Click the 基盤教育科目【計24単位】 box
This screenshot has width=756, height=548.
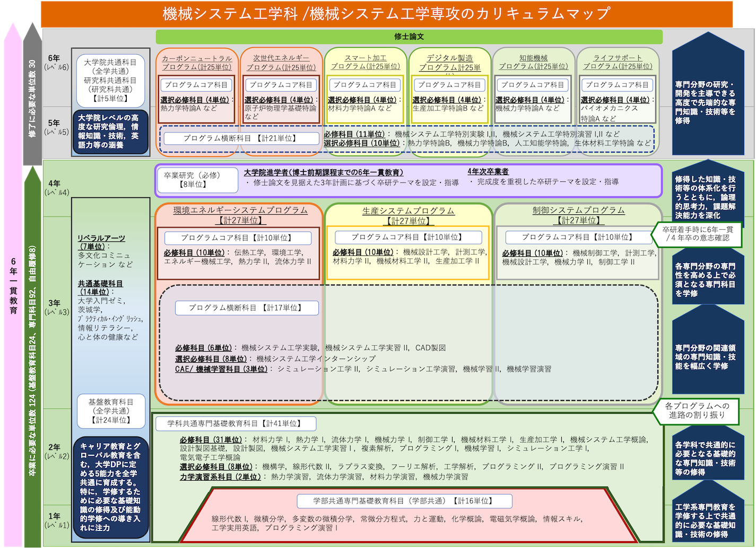tap(110, 411)
